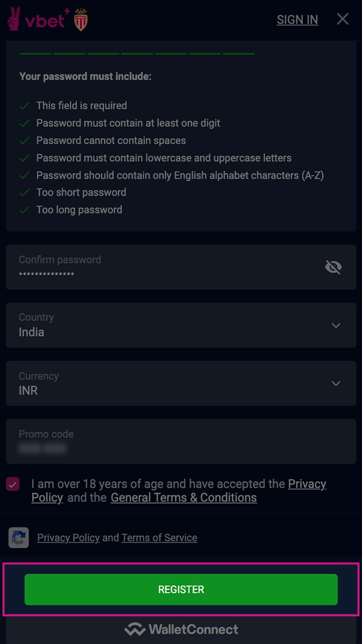The height and width of the screenshot is (644, 362).
Task: Click the reCAPTCHA badge icon
Action: point(19,537)
